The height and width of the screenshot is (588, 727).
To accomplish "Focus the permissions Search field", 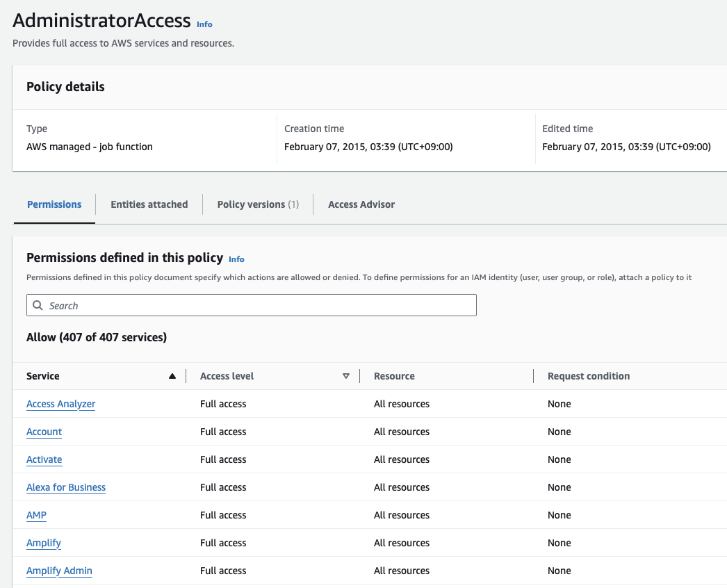I will (x=257, y=305).
